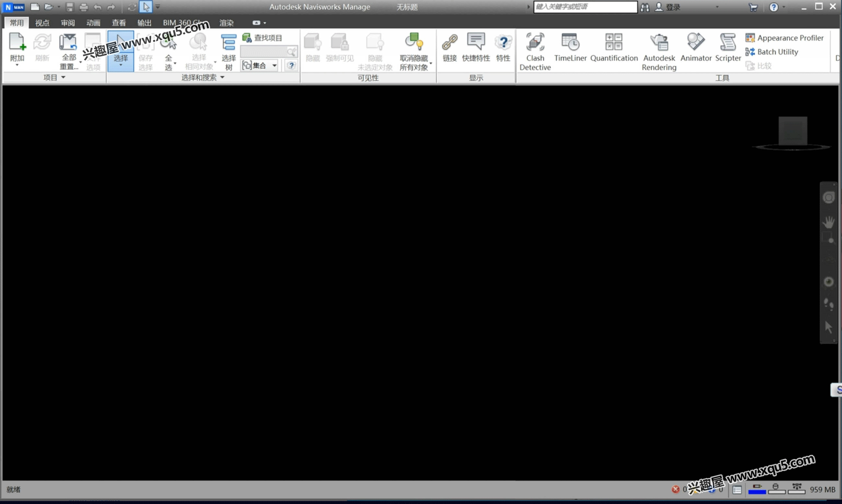Screen dimensions: 842x504
Task: Click the Open folder icon in quick access
Action: 49,7
